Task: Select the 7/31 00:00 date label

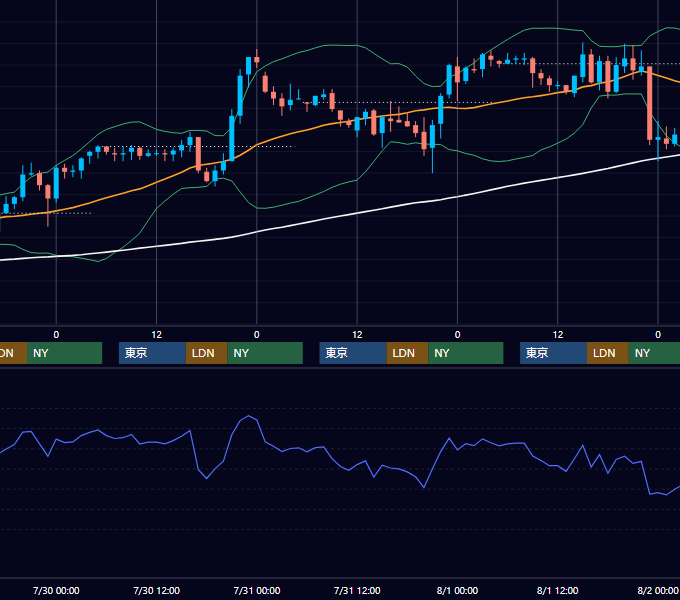Action: click(x=257, y=590)
